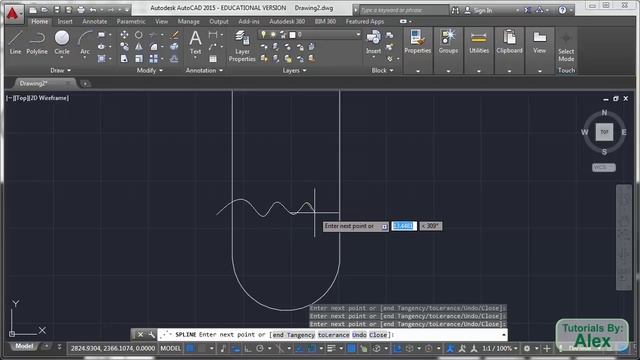Image resolution: width=640 pixels, height=360 pixels.
Task: Expand the Block panel
Action: (382, 71)
